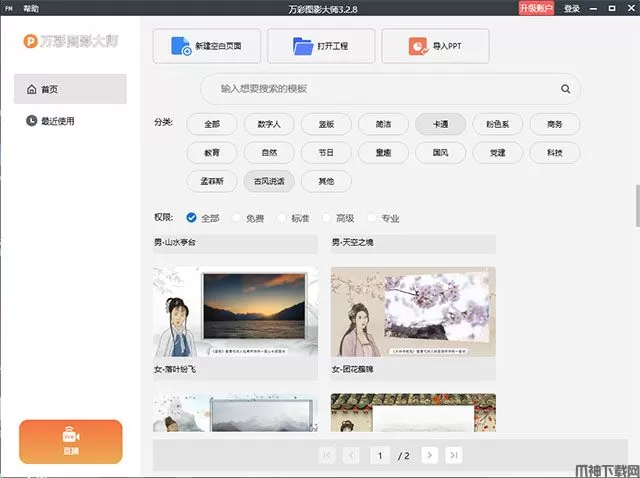Image resolution: width=640 pixels, height=478 pixels.
Task: Click the page number field showing 1
Action: tap(380, 455)
